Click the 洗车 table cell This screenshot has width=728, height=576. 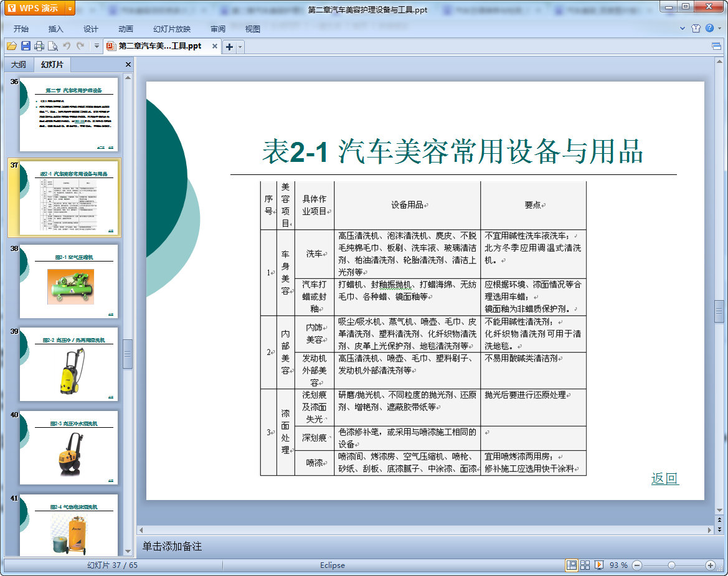click(314, 254)
